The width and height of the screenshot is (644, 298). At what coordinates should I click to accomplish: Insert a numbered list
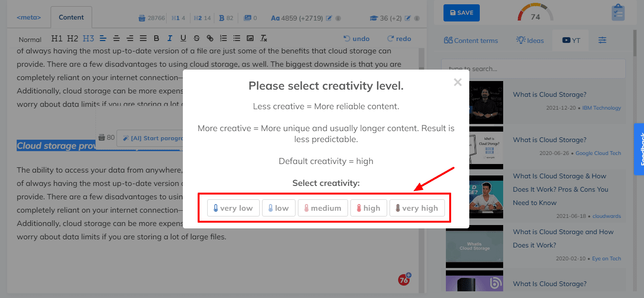click(223, 39)
